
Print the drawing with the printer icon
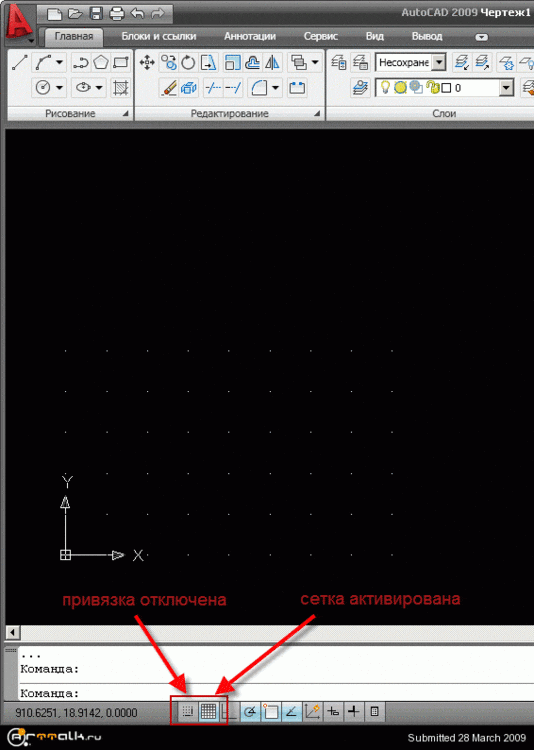(x=117, y=13)
